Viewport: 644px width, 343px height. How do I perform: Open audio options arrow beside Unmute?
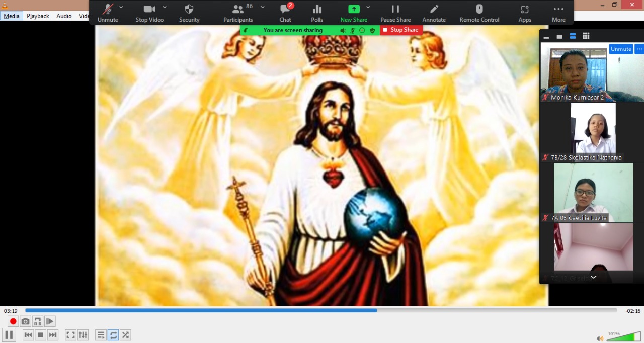click(121, 8)
